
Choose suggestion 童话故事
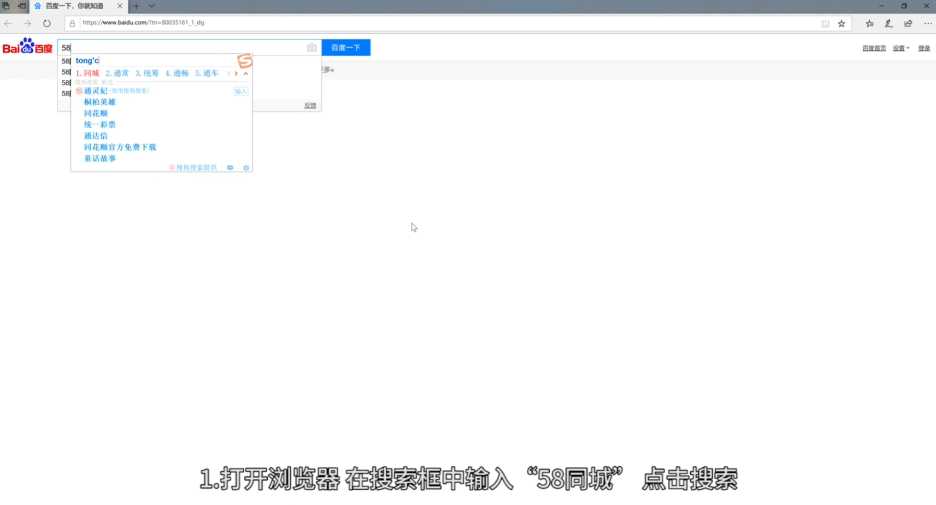[x=100, y=159]
